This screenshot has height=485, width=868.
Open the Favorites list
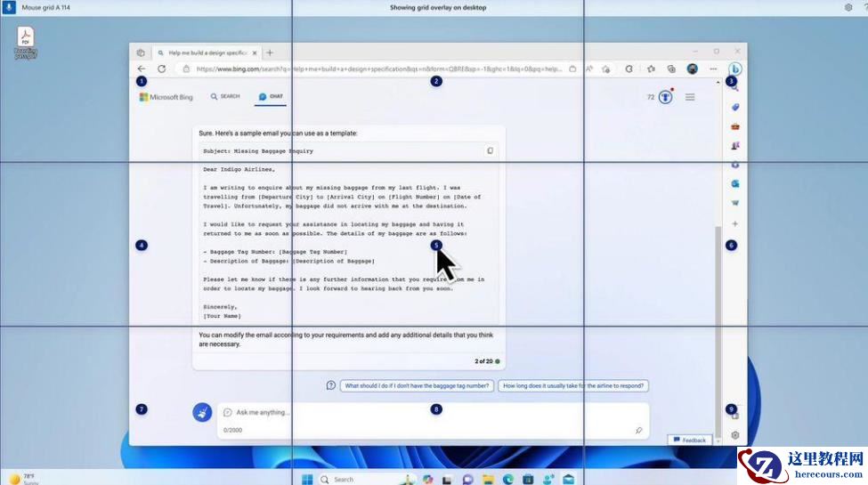651,69
